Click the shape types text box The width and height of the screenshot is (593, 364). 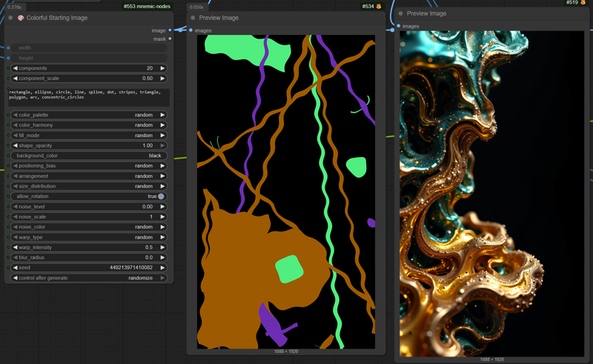click(x=87, y=97)
